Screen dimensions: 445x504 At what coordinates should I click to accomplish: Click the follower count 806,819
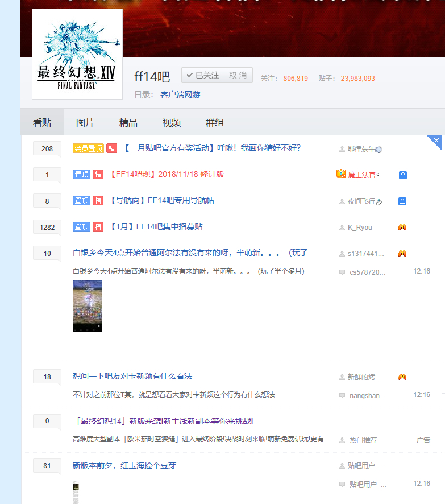point(296,79)
